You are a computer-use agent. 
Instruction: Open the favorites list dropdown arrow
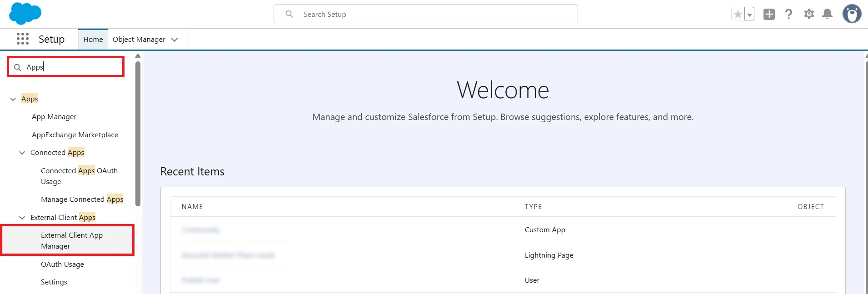749,14
